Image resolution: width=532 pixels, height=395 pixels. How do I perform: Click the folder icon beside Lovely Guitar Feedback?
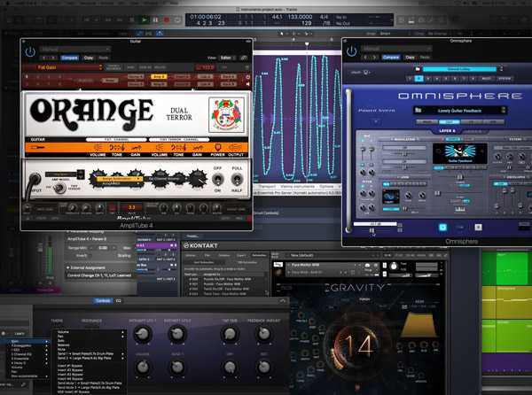418,111
